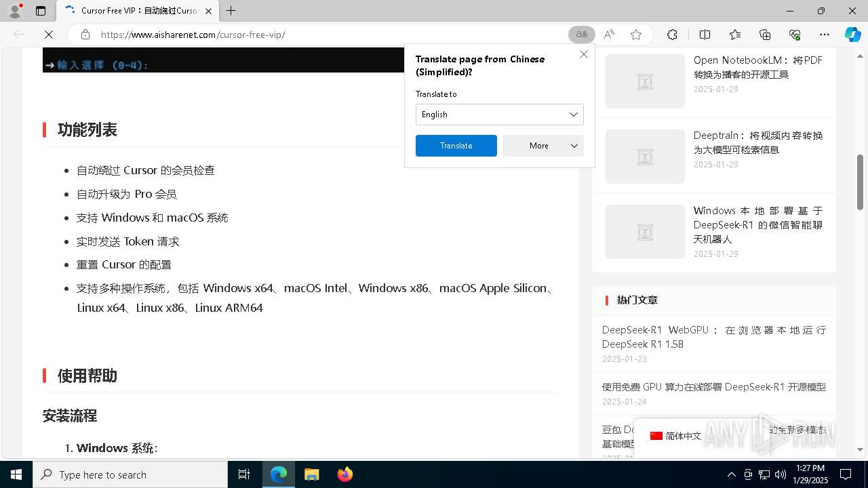This screenshot has height=488, width=868.
Task: Click the page vertical scrollbar thumb
Action: (x=861, y=182)
